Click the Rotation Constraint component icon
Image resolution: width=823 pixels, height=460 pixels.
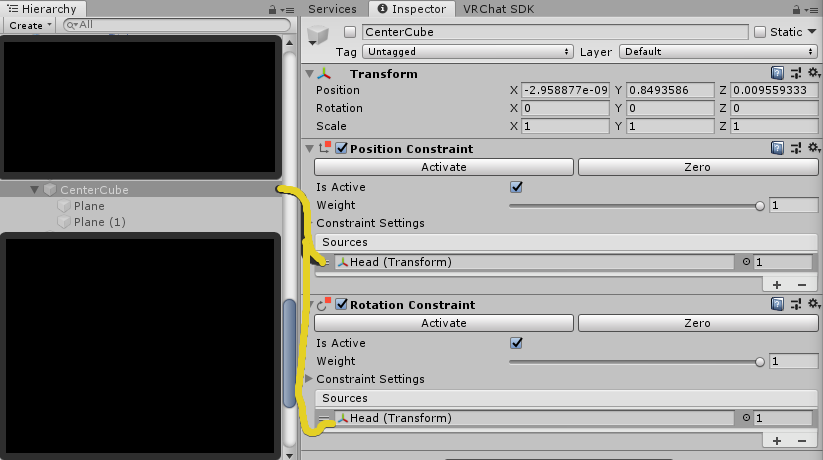[x=324, y=304]
